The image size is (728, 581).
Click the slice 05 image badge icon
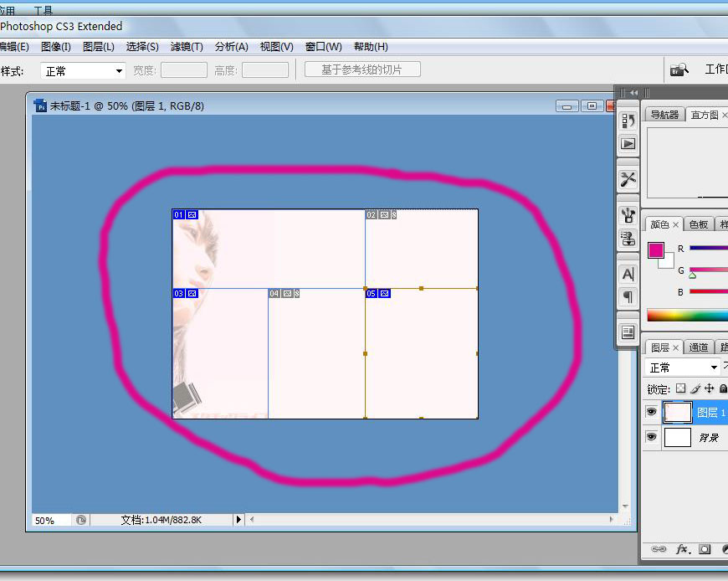tap(384, 294)
